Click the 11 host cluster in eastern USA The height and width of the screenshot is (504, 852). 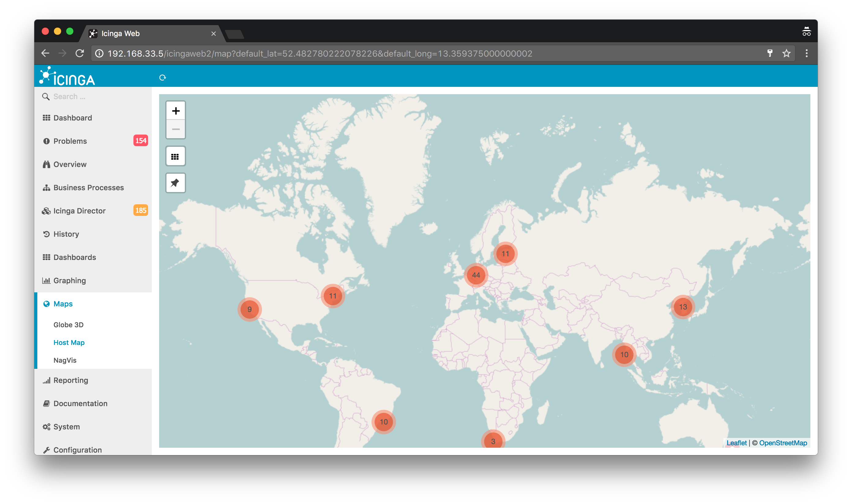click(x=333, y=296)
